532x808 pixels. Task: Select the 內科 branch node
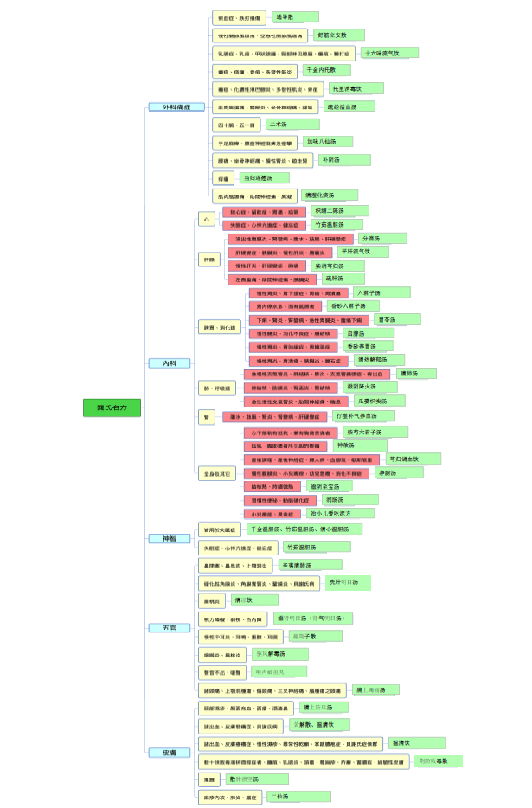170,363
